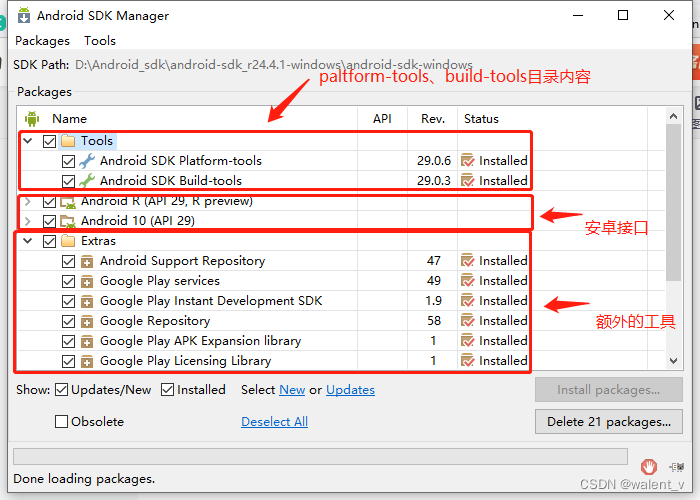Click the Android SDK Manager title bar icon
The width and height of the screenshot is (700, 500).
tap(24, 15)
